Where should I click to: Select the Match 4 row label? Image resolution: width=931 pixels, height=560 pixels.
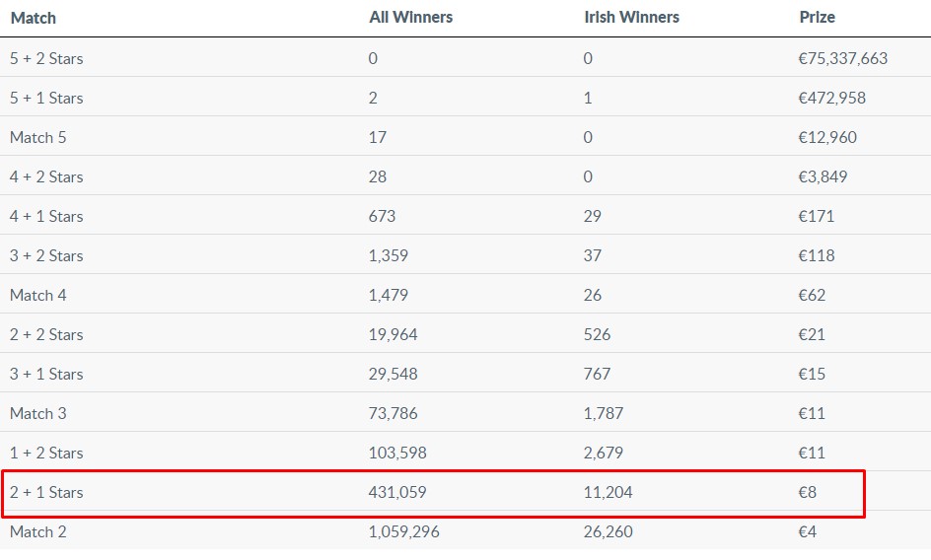(38, 295)
